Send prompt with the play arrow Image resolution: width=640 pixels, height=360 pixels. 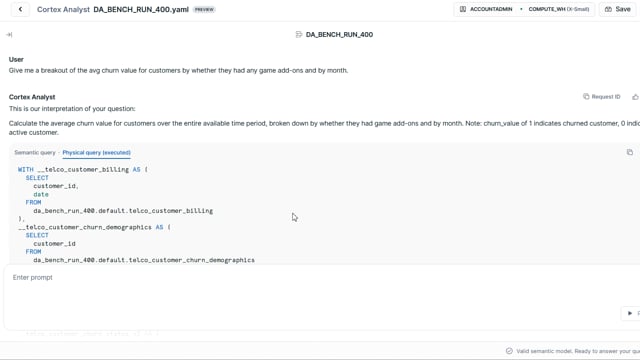pos(630,313)
